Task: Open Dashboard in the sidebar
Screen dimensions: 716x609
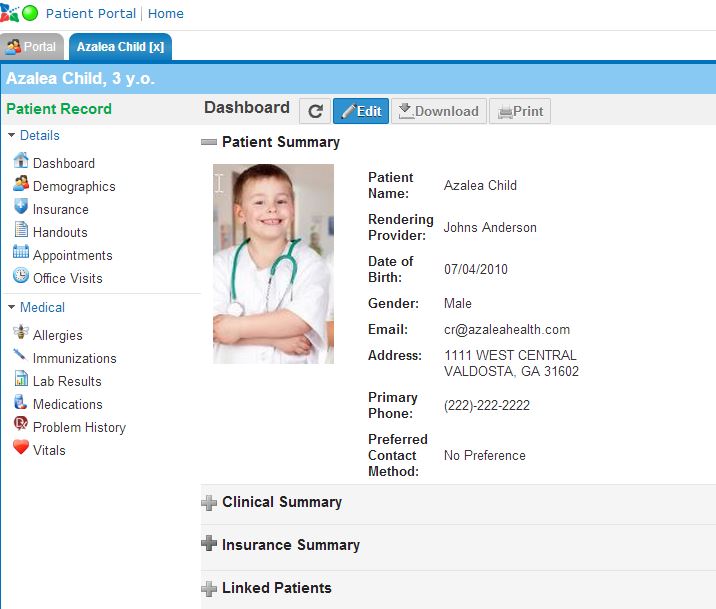Action: (x=63, y=163)
